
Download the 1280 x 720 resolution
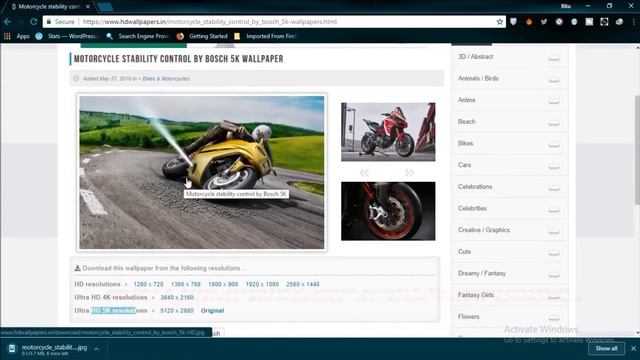click(x=148, y=284)
